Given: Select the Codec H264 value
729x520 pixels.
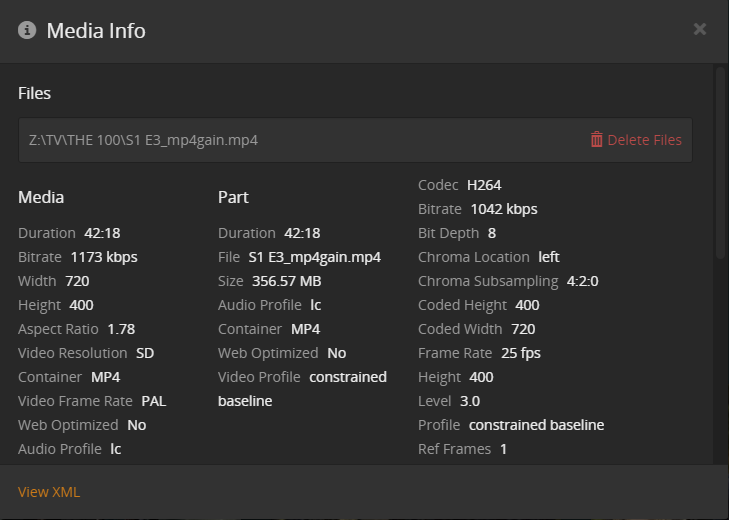Looking at the screenshot, I should (x=484, y=185).
